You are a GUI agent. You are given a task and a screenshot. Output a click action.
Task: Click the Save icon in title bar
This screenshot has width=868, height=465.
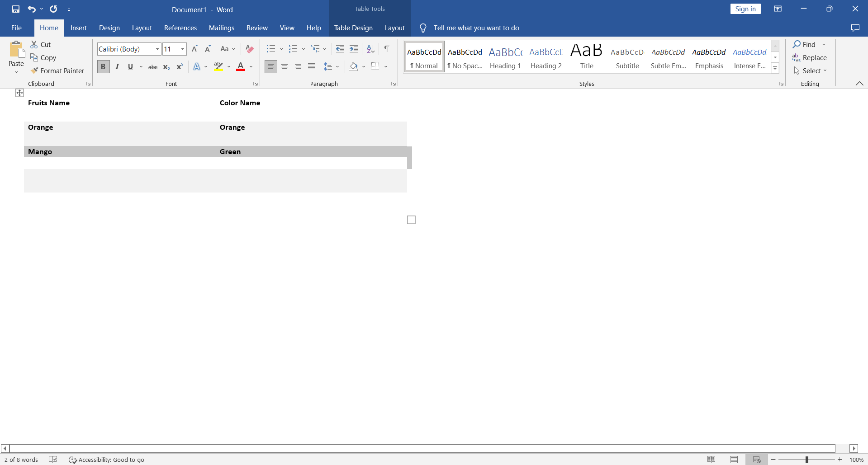pos(16,9)
